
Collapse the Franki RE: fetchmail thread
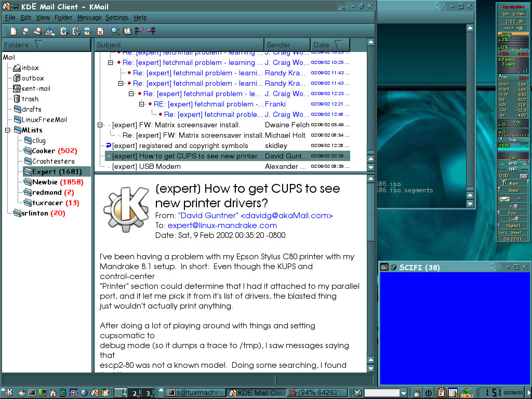tap(142, 104)
